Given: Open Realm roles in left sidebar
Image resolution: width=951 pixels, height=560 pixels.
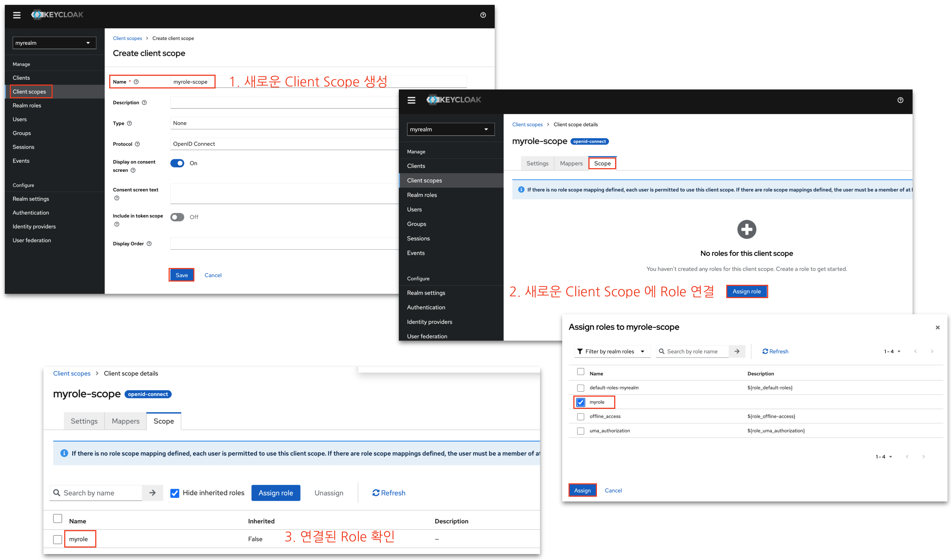Looking at the screenshot, I should point(27,106).
